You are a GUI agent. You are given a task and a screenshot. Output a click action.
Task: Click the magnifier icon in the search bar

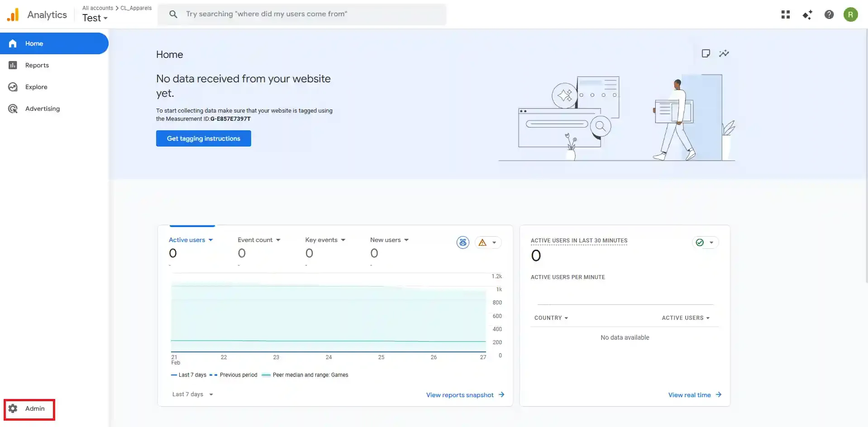[x=173, y=14]
